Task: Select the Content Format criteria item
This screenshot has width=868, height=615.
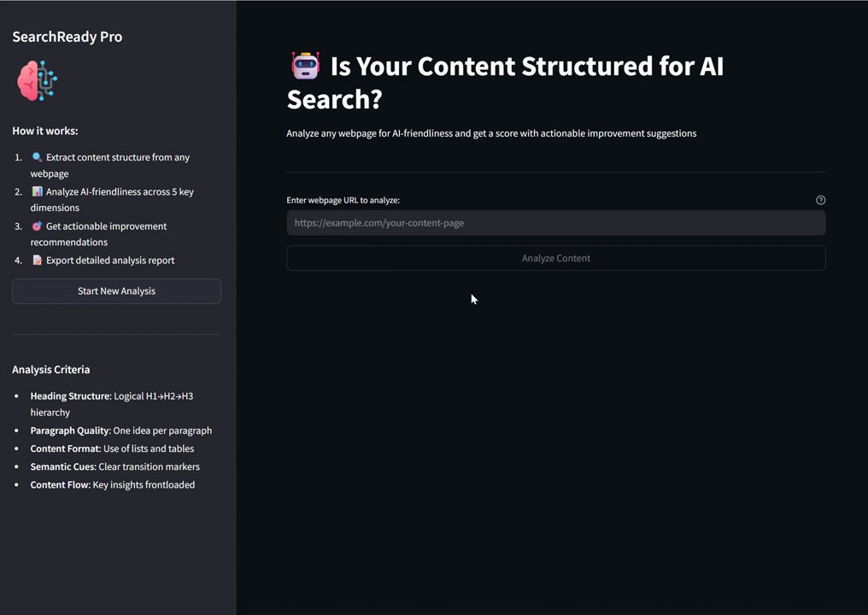Action: (113, 449)
